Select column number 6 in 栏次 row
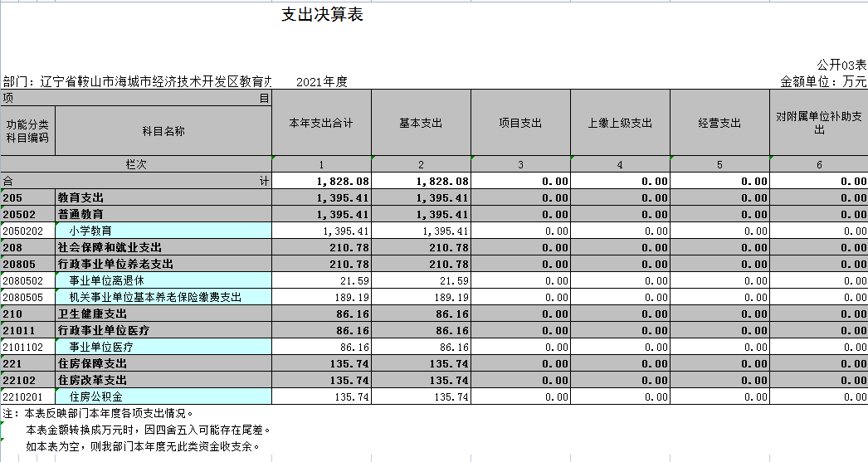The height and width of the screenshot is (462, 868). click(819, 164)
